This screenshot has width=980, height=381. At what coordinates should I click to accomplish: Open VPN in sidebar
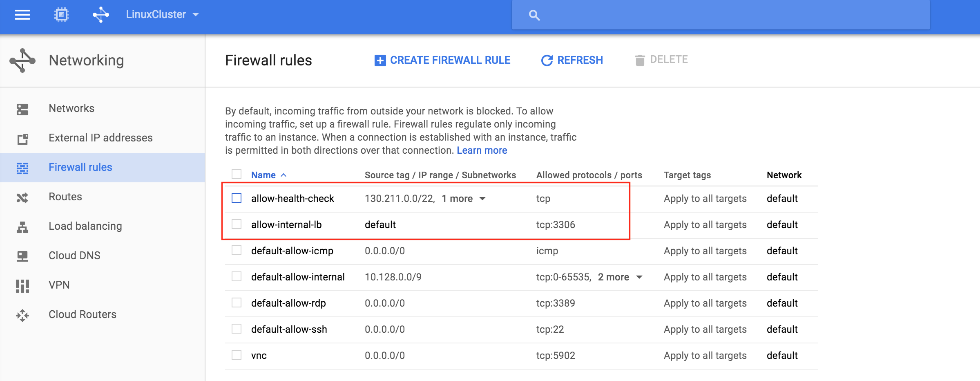59,285
